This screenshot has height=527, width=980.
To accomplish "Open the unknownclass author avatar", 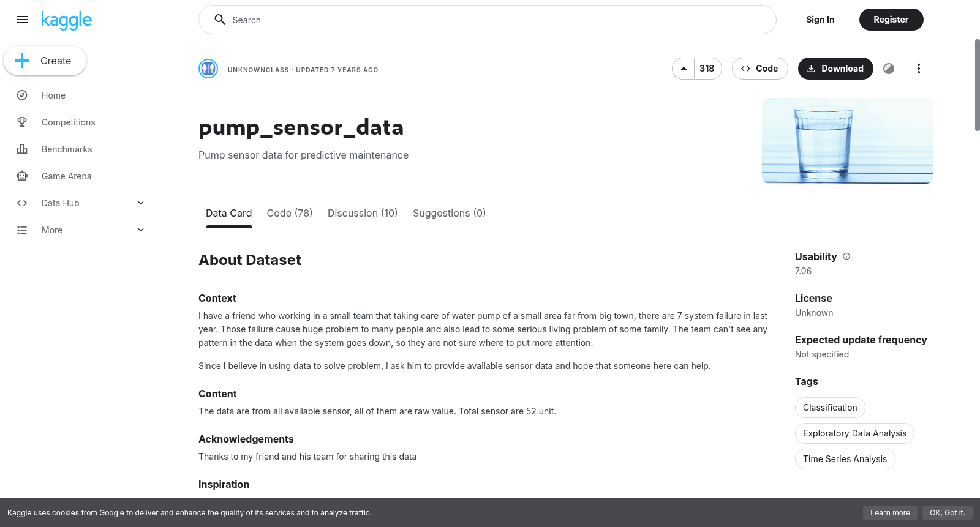I will point(208,69).
